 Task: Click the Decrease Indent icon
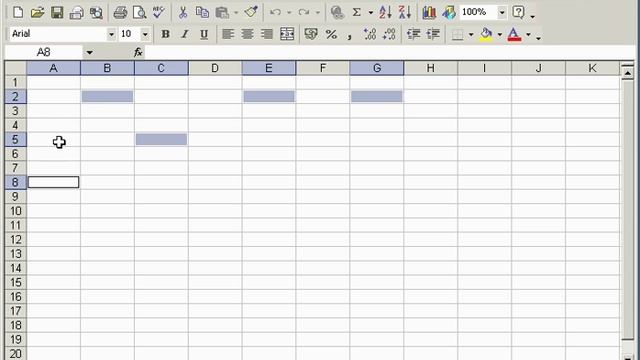pos(413,34)
